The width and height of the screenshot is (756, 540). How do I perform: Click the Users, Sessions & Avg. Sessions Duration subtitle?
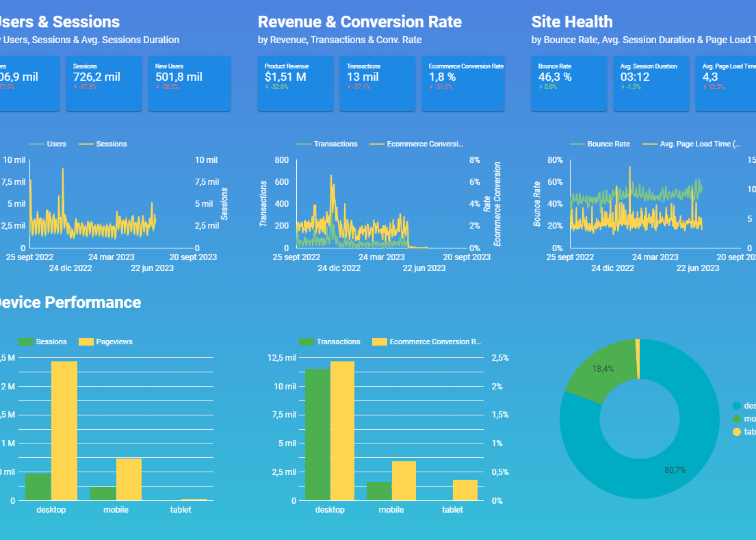pyautogui.click(x=91, y=40)
